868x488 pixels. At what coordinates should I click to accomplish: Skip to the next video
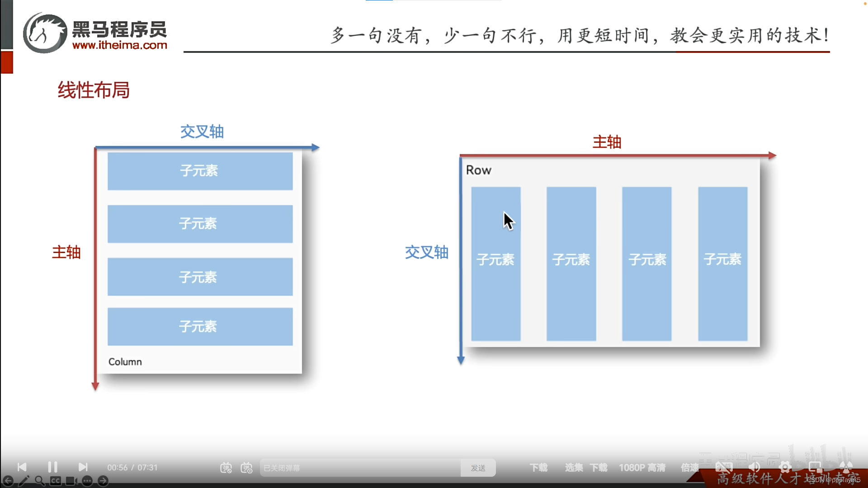tap(83, 467)
